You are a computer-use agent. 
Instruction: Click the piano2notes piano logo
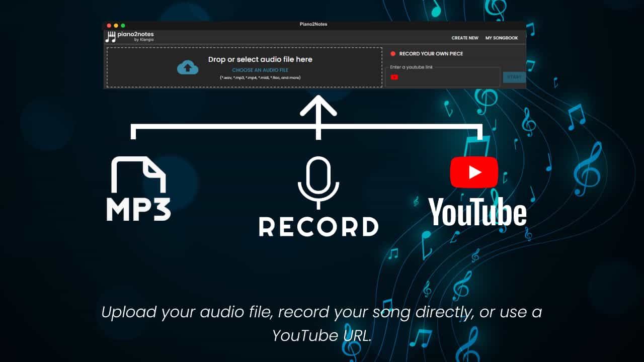pyautogui.click(x=110, y=36)
